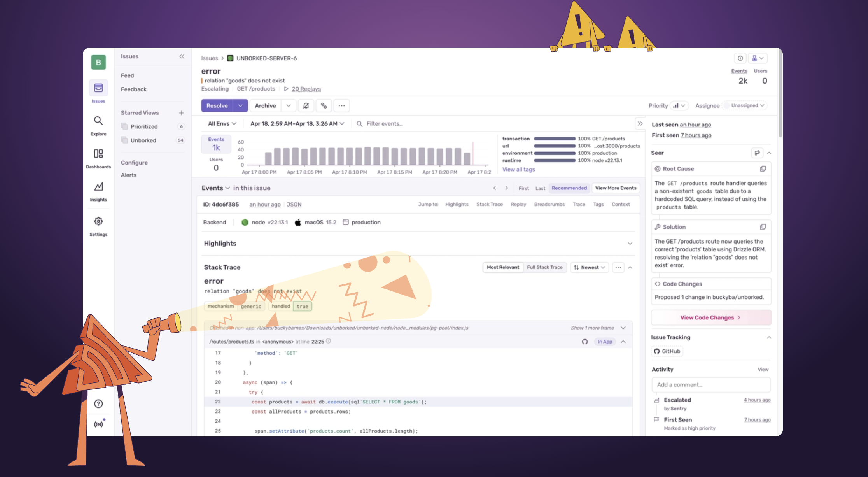Image resolution: width=868 pixels, height=477 pixels.
Task: Open the 20 Replays link
Action: [306, 89]
